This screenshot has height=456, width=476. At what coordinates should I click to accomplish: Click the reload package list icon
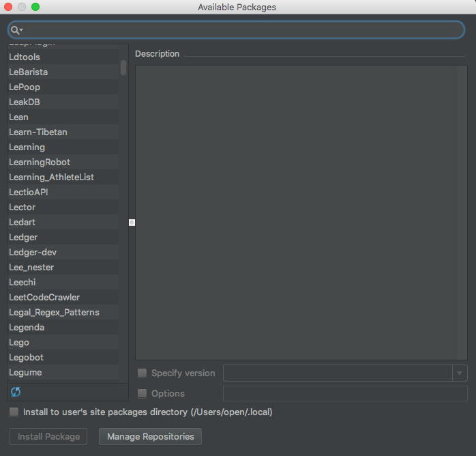pyautogui.click(x=16, y=392)
